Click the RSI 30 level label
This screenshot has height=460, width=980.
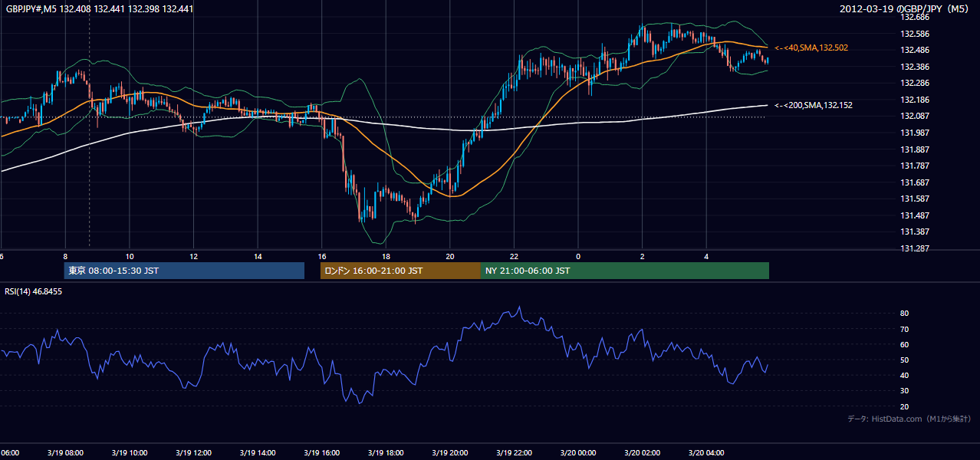pyautogui.click(x=904, y=391)
